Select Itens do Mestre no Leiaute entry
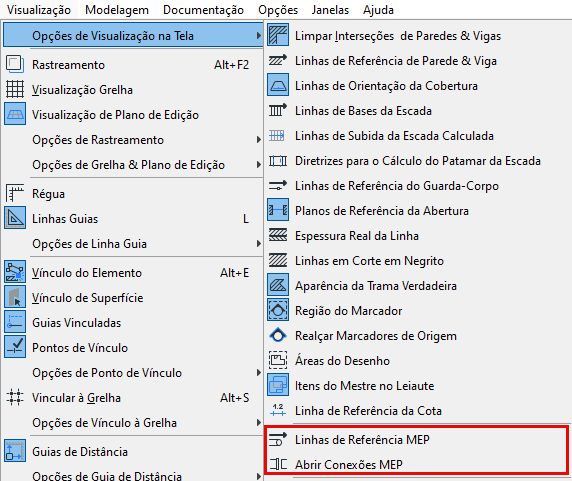 tap(418, 385)
